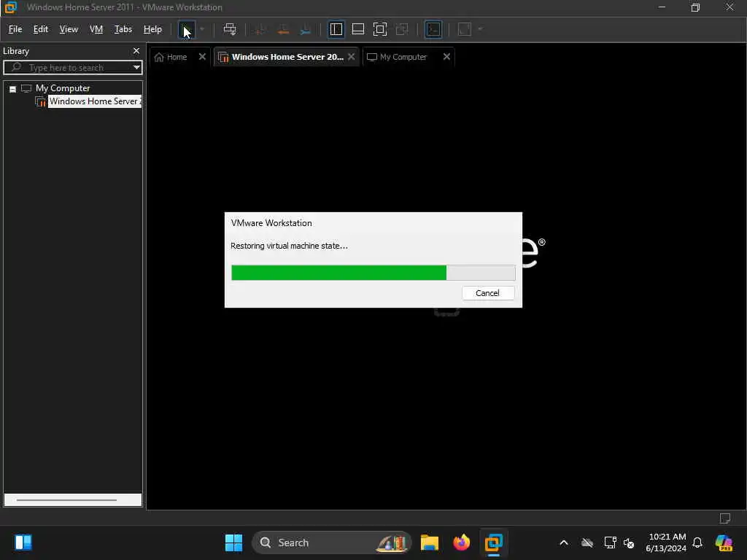Open notifications bell icon

(x=697, y=542)
